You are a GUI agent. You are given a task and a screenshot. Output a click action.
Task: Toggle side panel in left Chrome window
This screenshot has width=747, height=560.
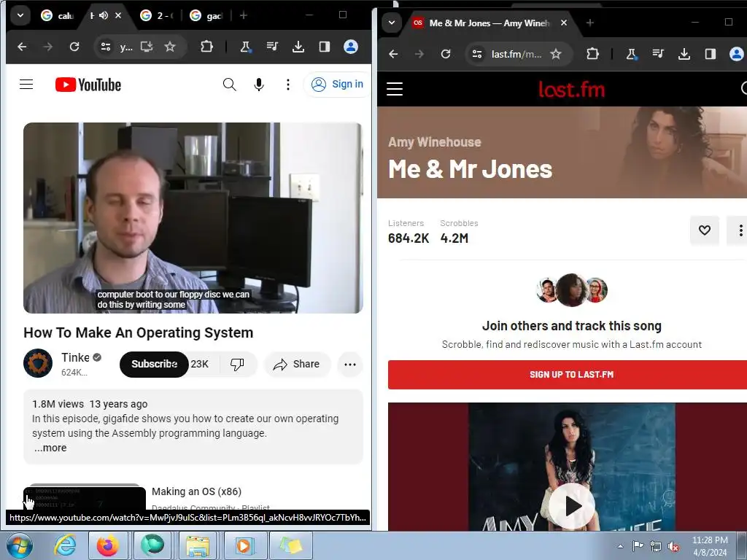[x=325, y=47]
